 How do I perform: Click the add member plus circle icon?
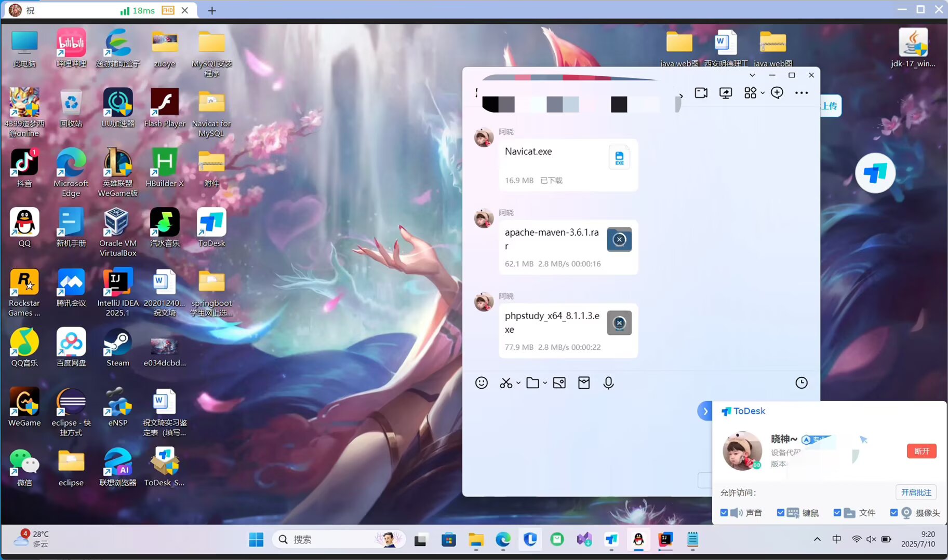[x=777, y=93]
